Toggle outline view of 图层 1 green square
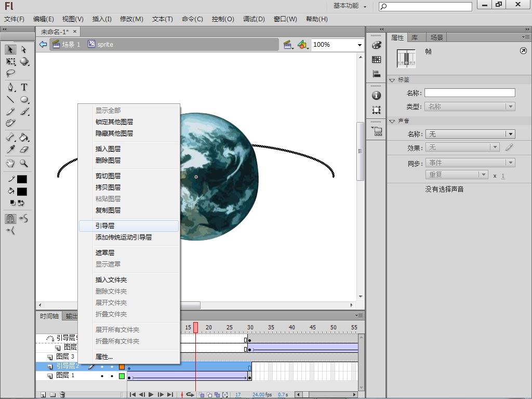This screenshot has height=399, width=532. 122,376
